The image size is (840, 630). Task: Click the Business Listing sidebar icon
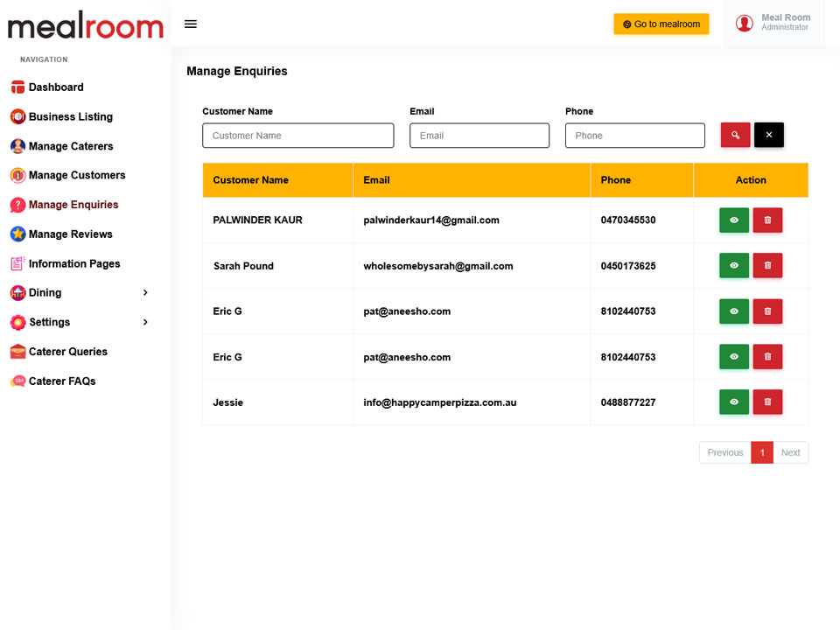(x=17, y=116)
